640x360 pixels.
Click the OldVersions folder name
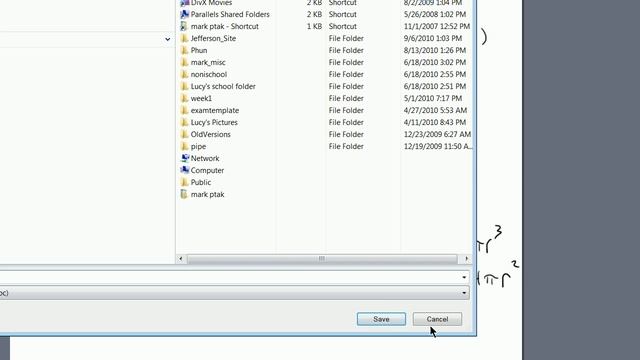211,134
